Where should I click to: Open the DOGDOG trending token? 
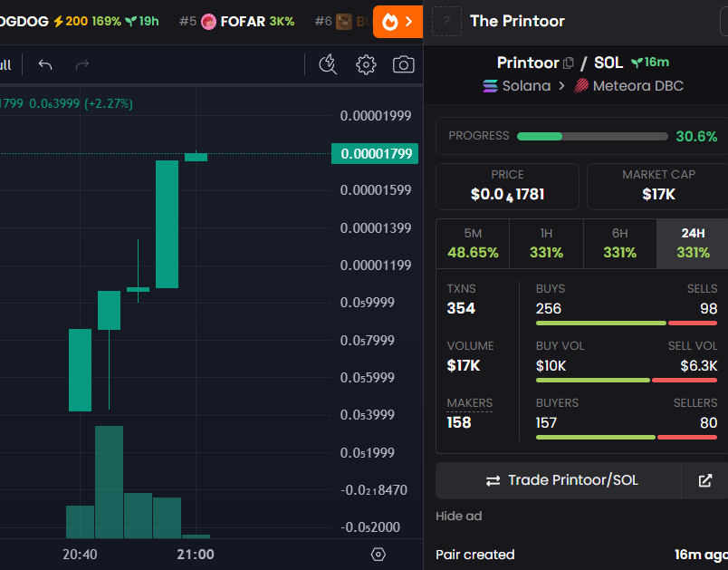(79, 22)
